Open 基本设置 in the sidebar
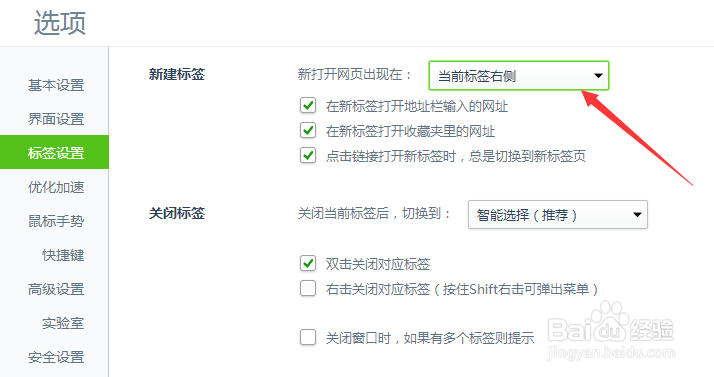The height and width of the screenshot is (377, 714). pyautogui.click(x=56, y=85)
